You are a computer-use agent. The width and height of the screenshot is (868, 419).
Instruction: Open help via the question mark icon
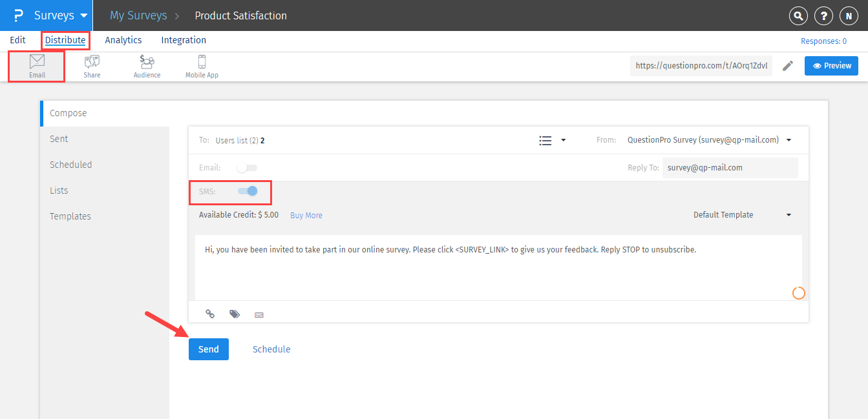[x=823, y=16]
